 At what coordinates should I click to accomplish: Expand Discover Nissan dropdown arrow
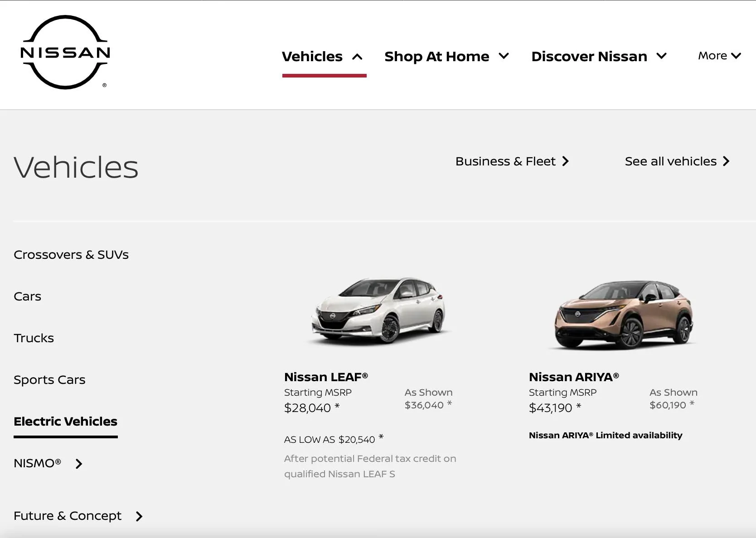click(661, 56)
